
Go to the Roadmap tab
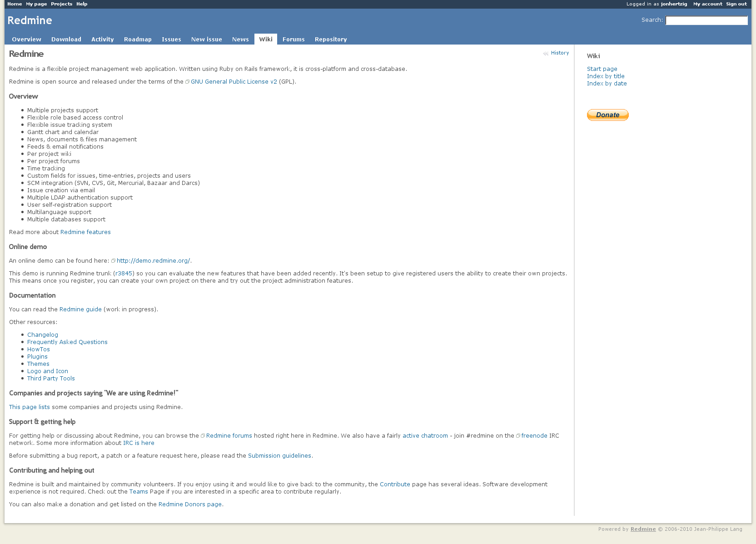pyautogui.click(x=138, y=40)
